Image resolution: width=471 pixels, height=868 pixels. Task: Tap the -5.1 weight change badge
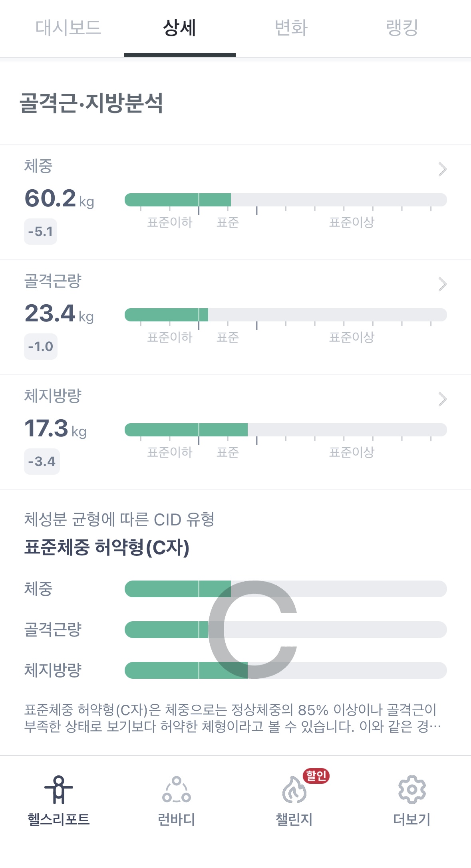[40, 232]
